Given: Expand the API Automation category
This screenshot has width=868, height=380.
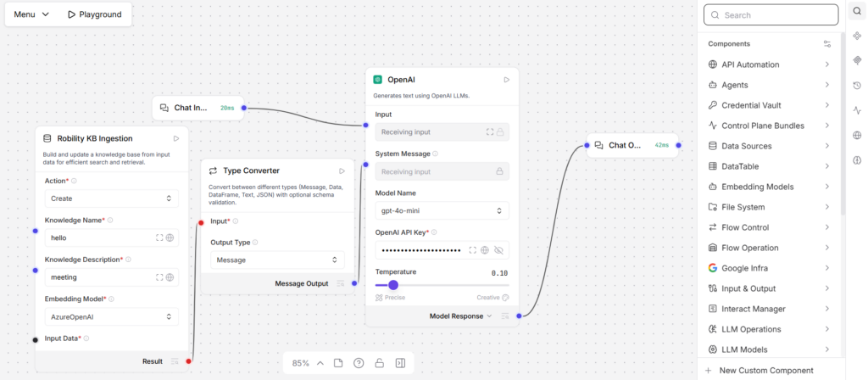Looking at the screenshot, I should coord(770,64).
